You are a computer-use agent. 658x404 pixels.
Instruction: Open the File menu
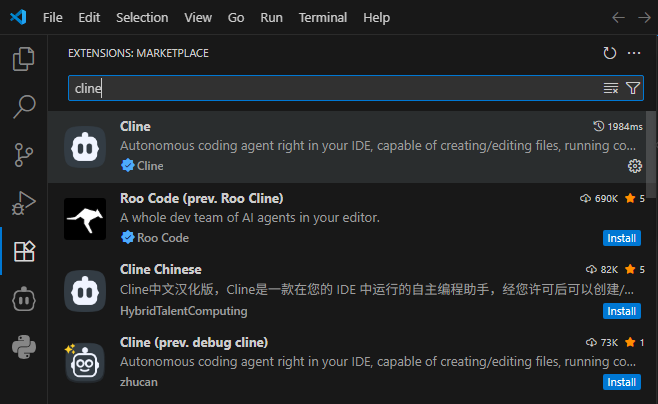[53, 18]
